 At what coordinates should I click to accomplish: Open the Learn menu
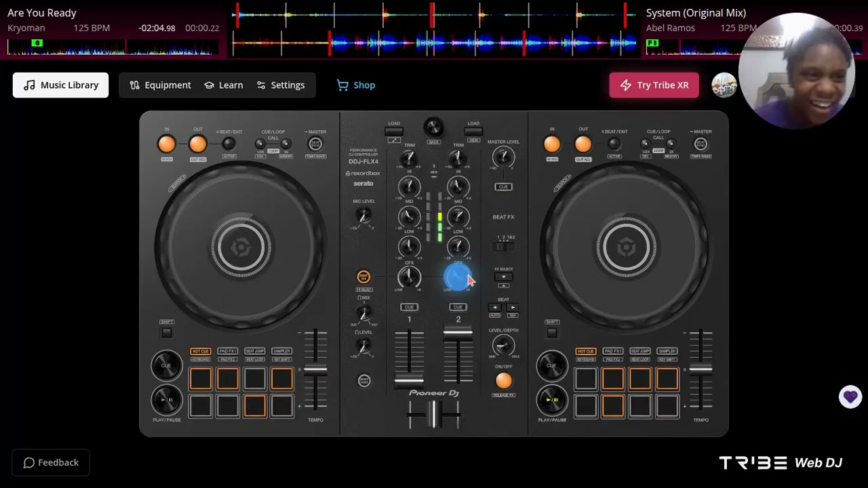point(224,85)
